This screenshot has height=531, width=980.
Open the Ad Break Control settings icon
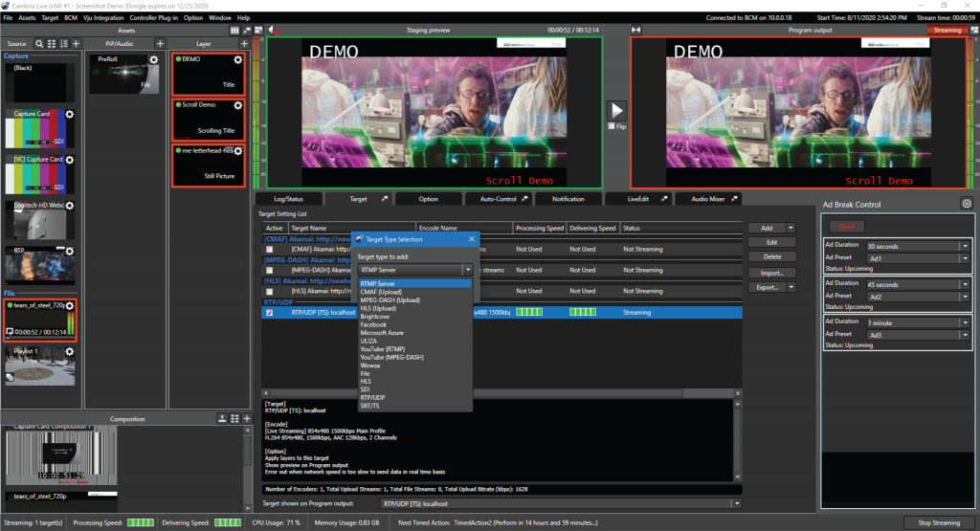966,203
